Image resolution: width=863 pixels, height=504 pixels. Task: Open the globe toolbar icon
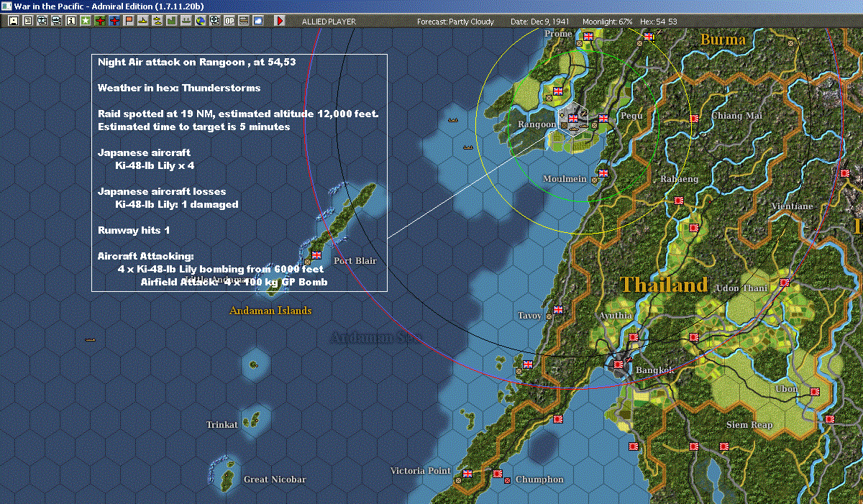click(x=201, y=22)
